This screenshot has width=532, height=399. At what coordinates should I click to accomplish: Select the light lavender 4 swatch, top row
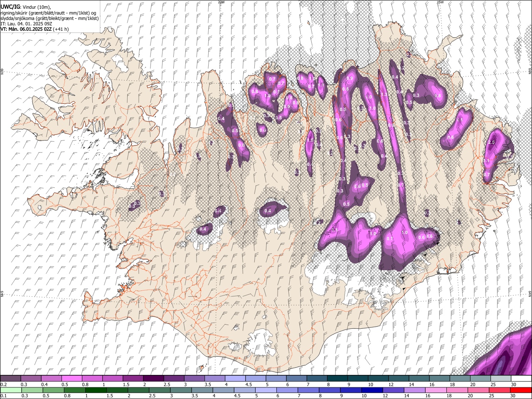[235, 379]
